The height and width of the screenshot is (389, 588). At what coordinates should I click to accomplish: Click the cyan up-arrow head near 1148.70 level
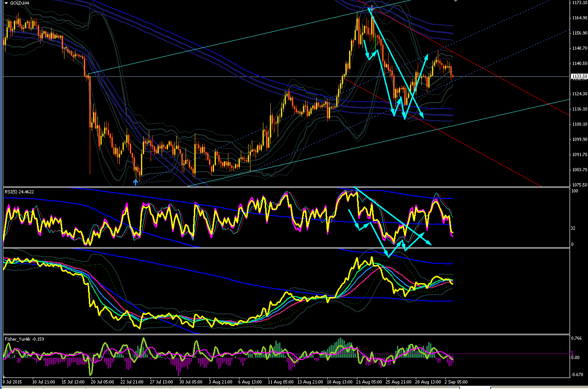click(x=425, y=56)
